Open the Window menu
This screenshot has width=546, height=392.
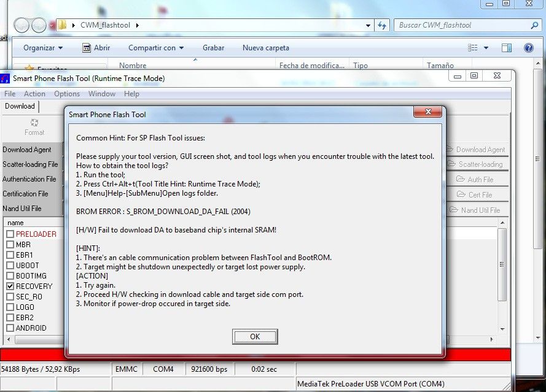(102, 94)
